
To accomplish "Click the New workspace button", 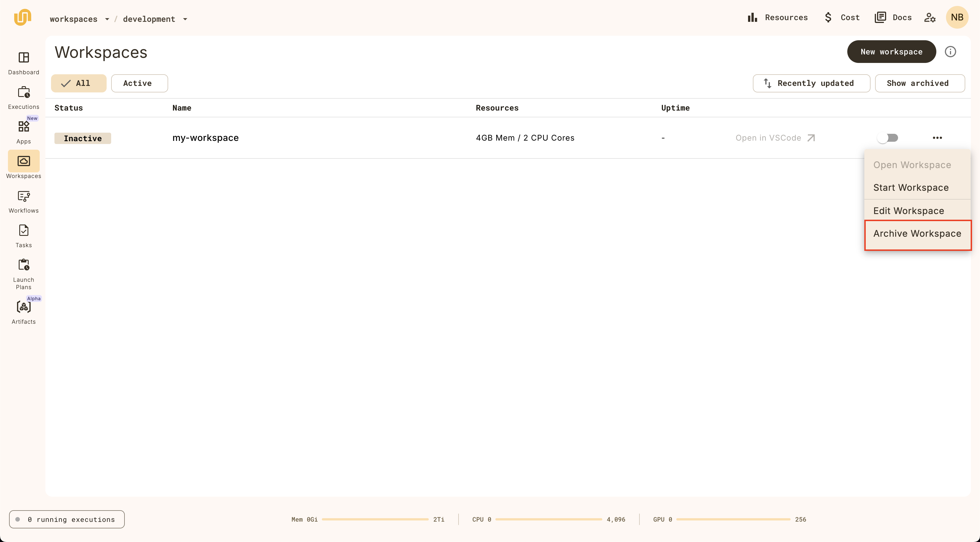I will (891, 51).
